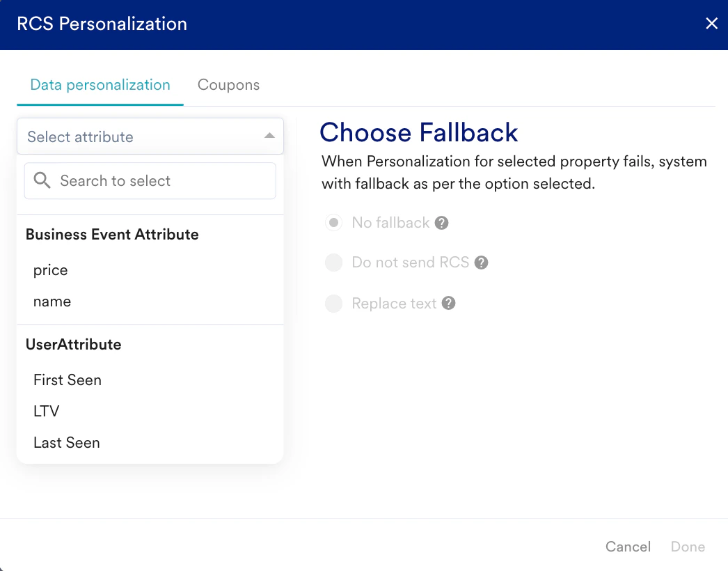
Task: Select the Replace text radio button
Action: (334, 304)
